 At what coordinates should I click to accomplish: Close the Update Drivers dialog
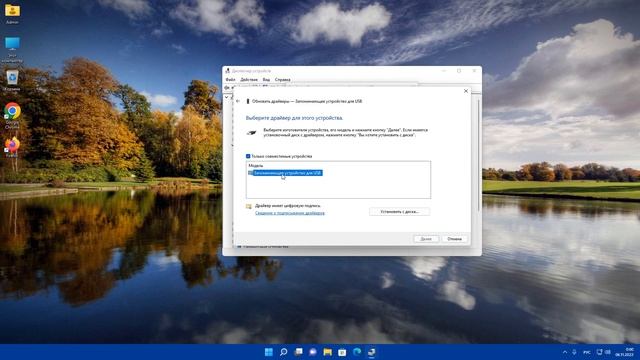pos(466,91)
